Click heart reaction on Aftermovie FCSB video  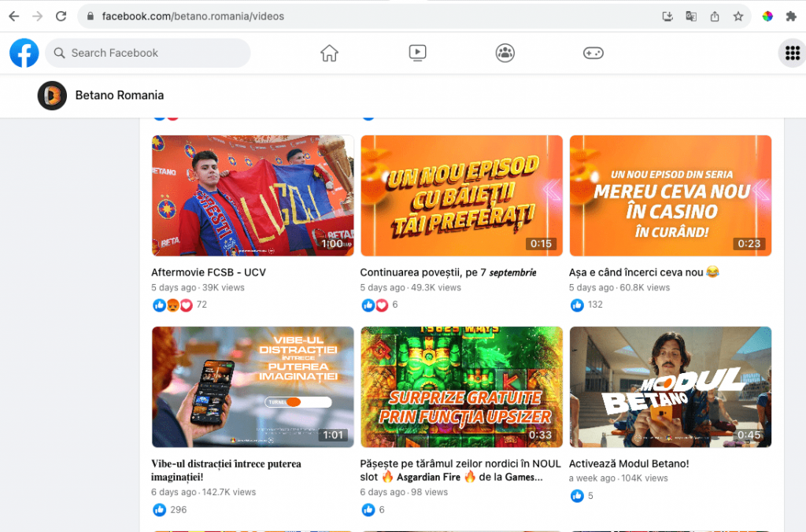tap(186, 305)
